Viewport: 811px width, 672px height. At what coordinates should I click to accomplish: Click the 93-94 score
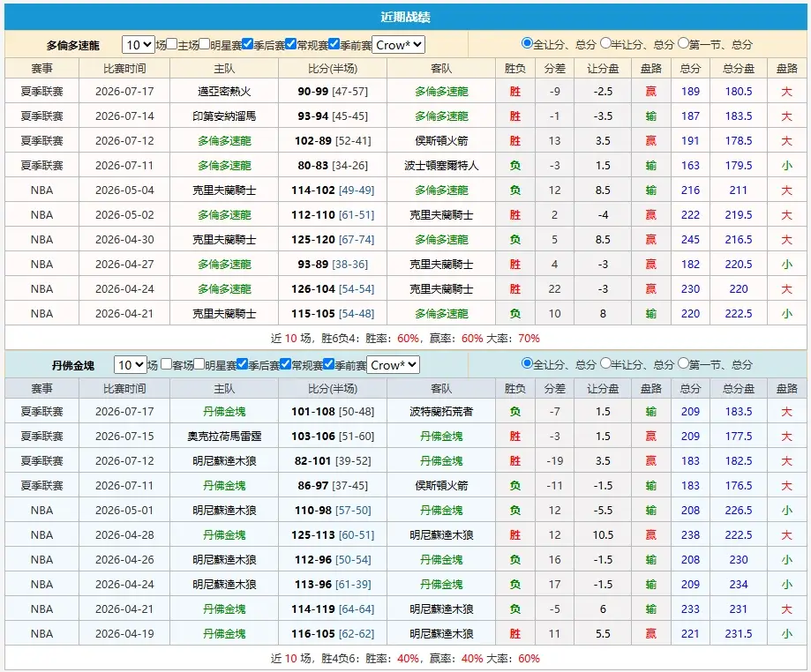tap(313, 116)
